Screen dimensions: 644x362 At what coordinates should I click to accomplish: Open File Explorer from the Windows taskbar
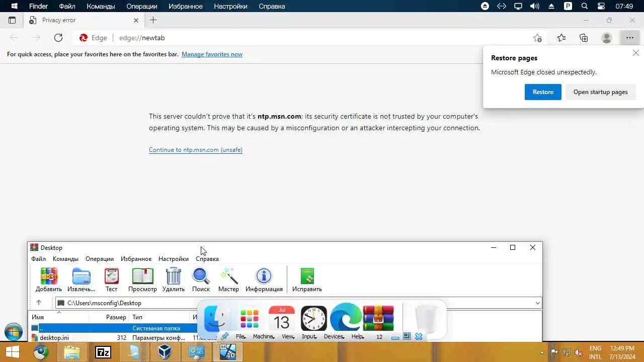pos(72,352)
